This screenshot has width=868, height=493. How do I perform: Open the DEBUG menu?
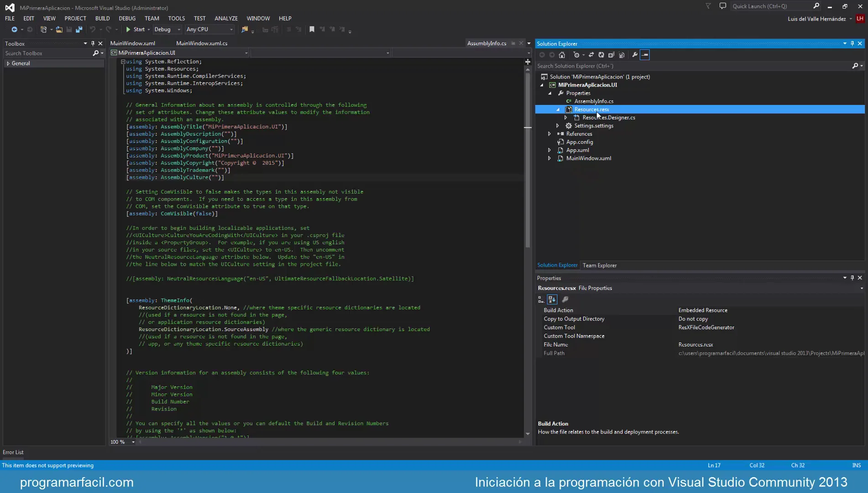tap(127, 18)
